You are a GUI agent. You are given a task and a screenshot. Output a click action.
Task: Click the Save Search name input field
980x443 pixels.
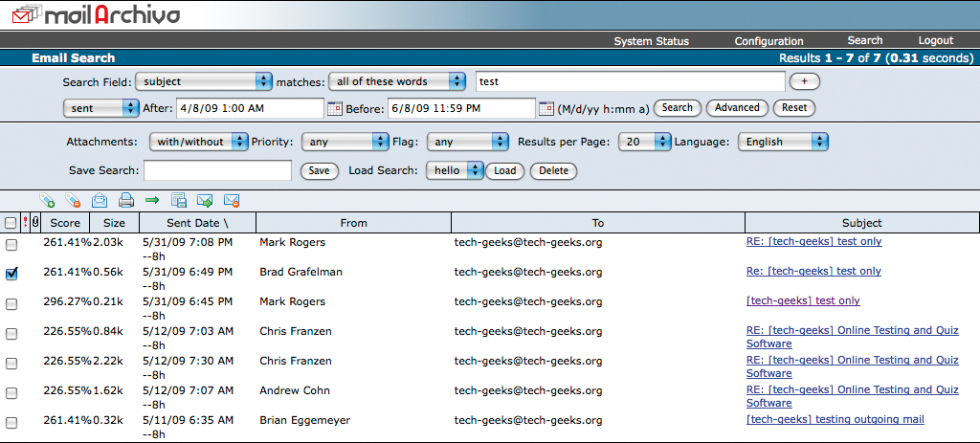217,171
